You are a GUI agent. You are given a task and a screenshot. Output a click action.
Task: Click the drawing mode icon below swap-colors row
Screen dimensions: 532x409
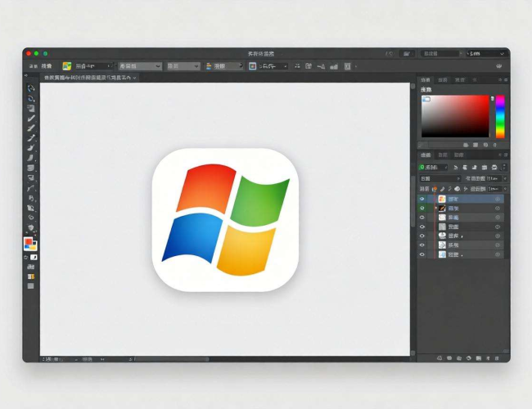click(x=31, y=267)
